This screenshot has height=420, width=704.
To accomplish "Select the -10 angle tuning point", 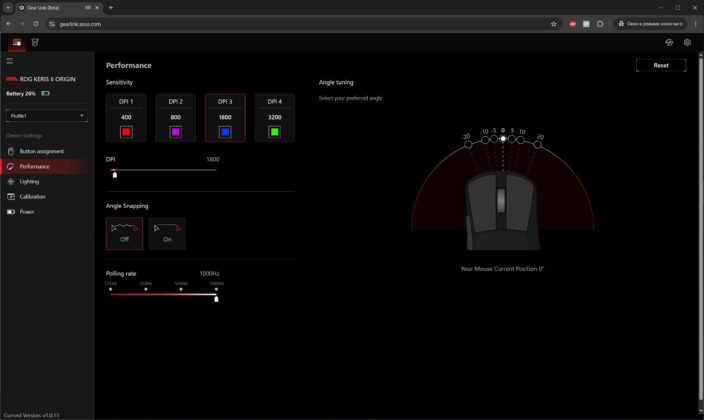I will tap(485, 140).
